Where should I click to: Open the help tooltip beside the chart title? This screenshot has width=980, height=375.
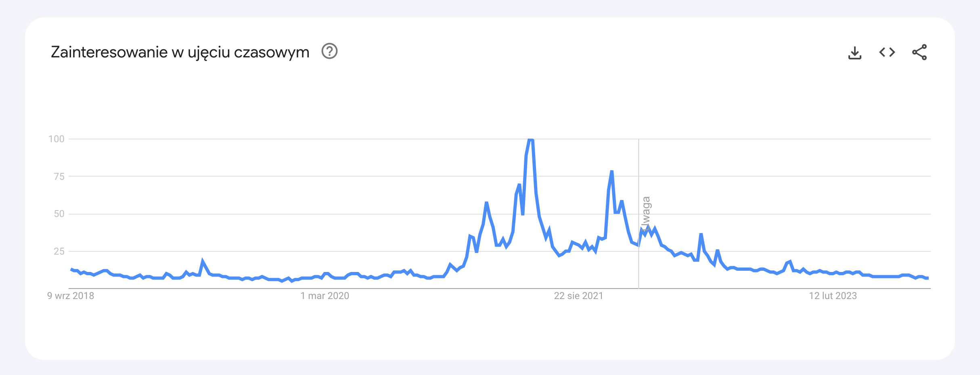329,51
